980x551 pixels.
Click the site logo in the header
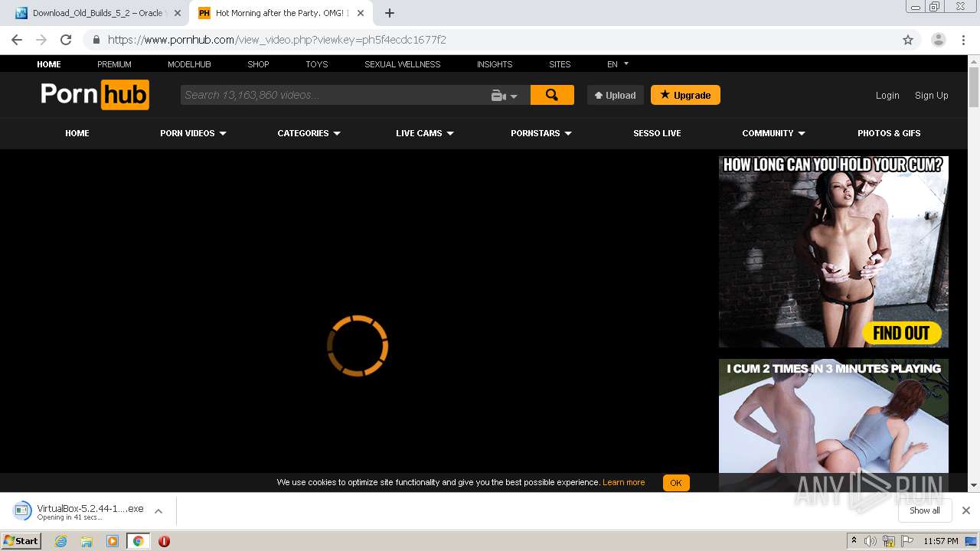point(95,95)
